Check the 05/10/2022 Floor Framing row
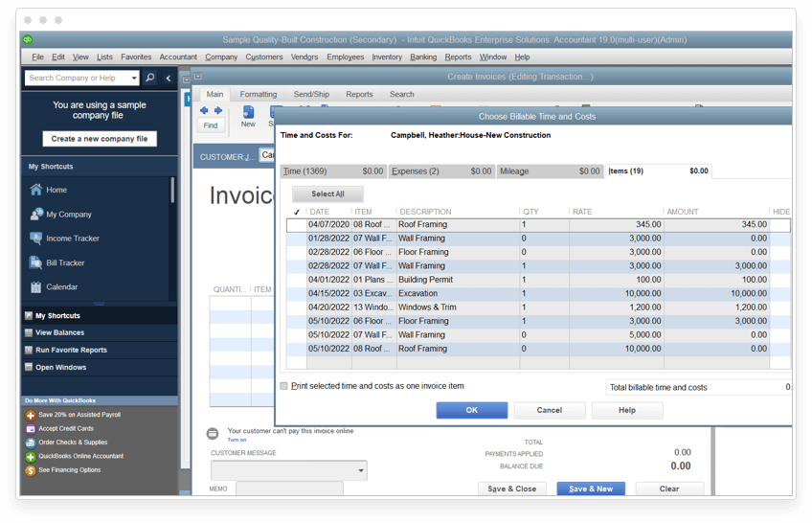Viewport: 812px width, 523px height. [297, 321]
